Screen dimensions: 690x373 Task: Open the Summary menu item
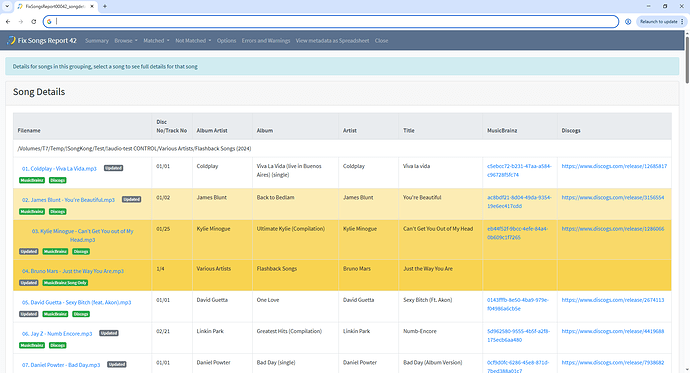(97, 40)
